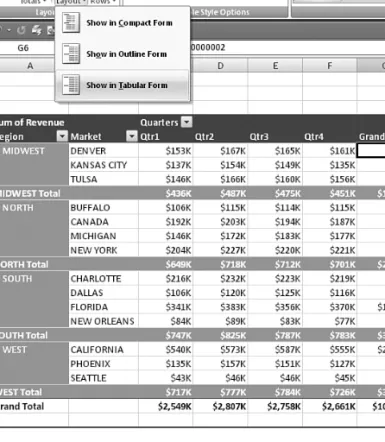Select the NEW YORK market cell
This screenshot has height=442, width=385.
tap(103, 250)
